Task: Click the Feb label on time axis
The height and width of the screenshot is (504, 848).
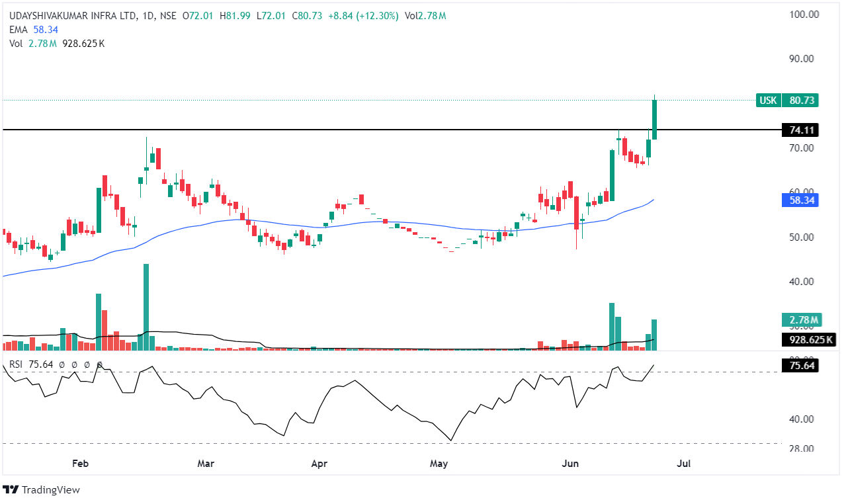Action: click(80, 464)
